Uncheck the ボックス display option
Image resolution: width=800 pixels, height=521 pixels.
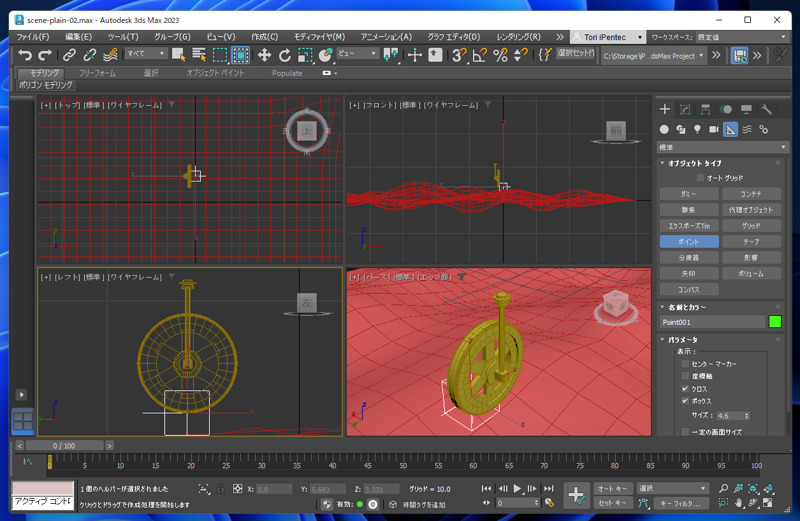pyautogui.click(x=685, y=401)
